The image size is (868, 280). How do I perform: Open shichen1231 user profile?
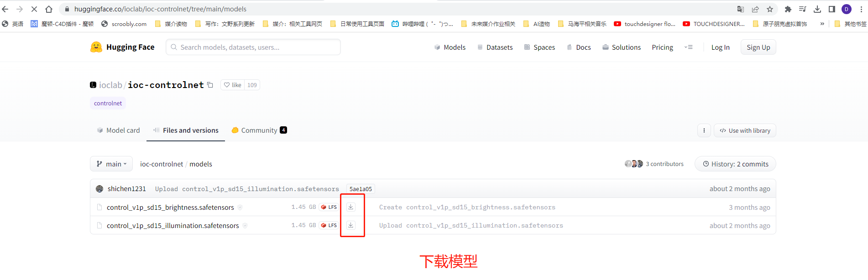click(127, 189)
